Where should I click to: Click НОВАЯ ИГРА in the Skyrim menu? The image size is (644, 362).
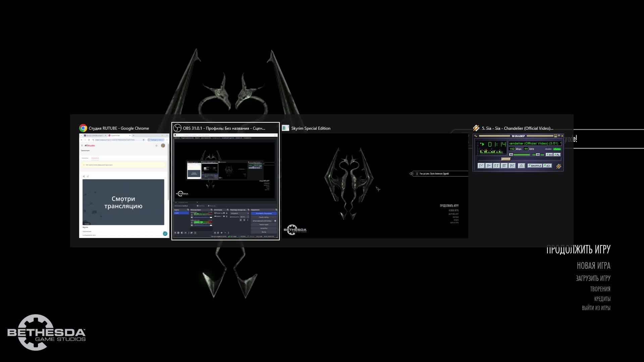[594, 266]
